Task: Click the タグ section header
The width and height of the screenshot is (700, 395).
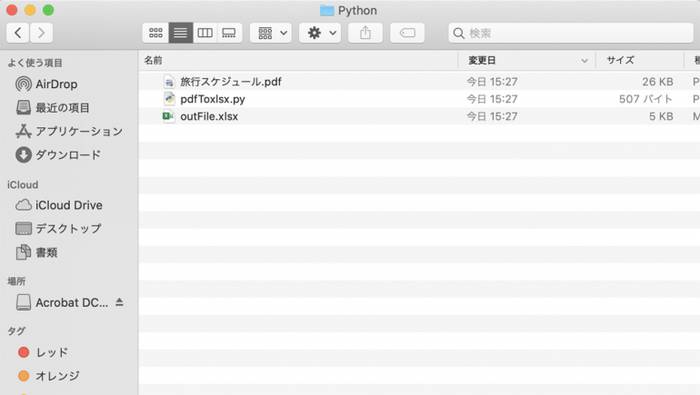Action: pyautogui.click(x=16, y=331)
